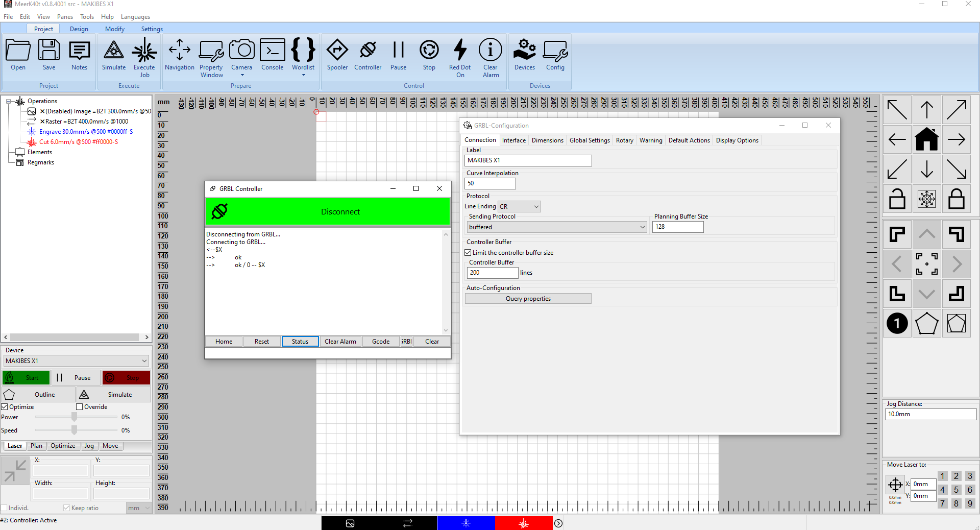Click the unlock rail padlock icon
This screenshot has height=530, width=980.
coord(897,199)
